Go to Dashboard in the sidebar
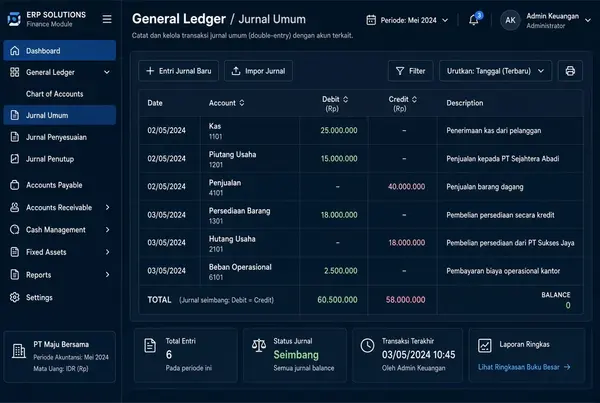 (60, 51)
